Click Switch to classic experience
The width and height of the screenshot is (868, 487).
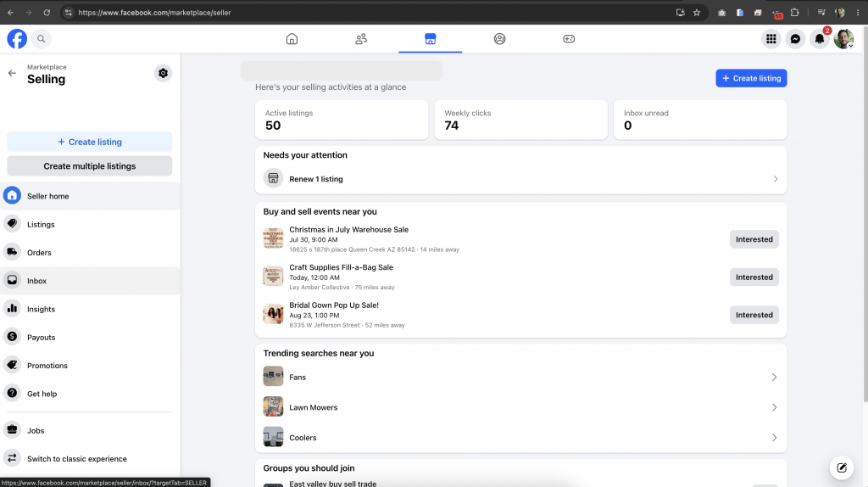[x=90, y=459]
